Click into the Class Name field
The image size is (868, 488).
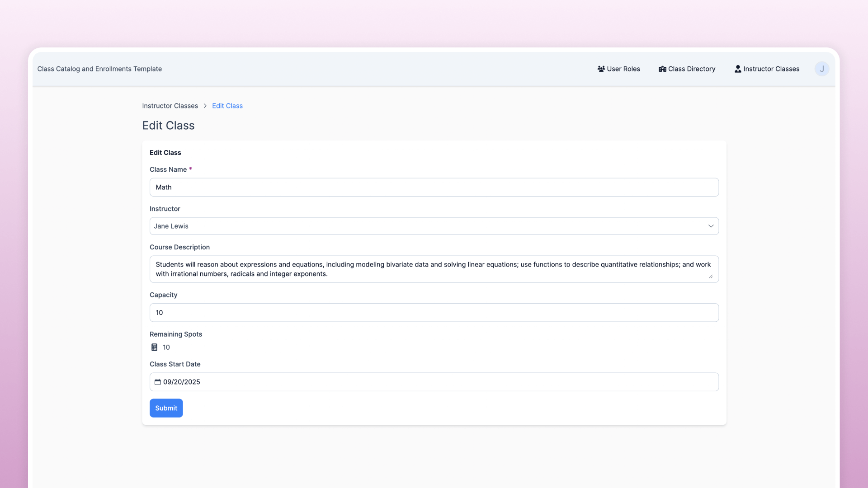(434, 187)
